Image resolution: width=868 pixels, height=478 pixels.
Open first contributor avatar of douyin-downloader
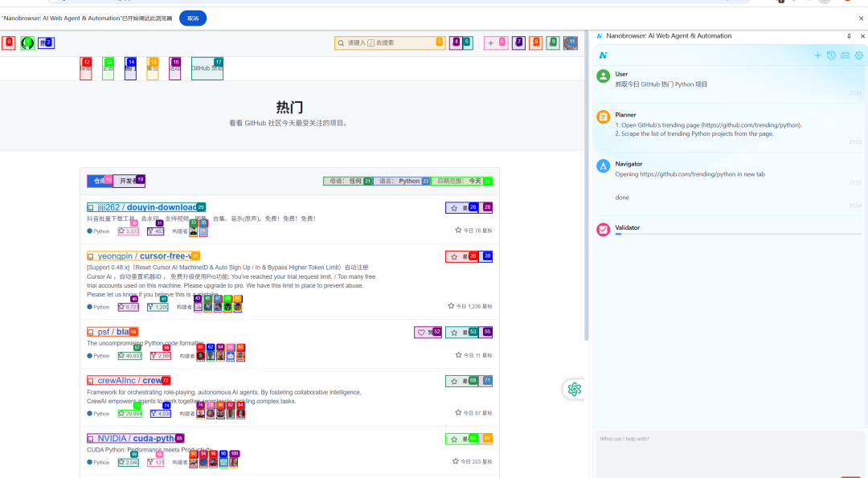tap(193, 231)
